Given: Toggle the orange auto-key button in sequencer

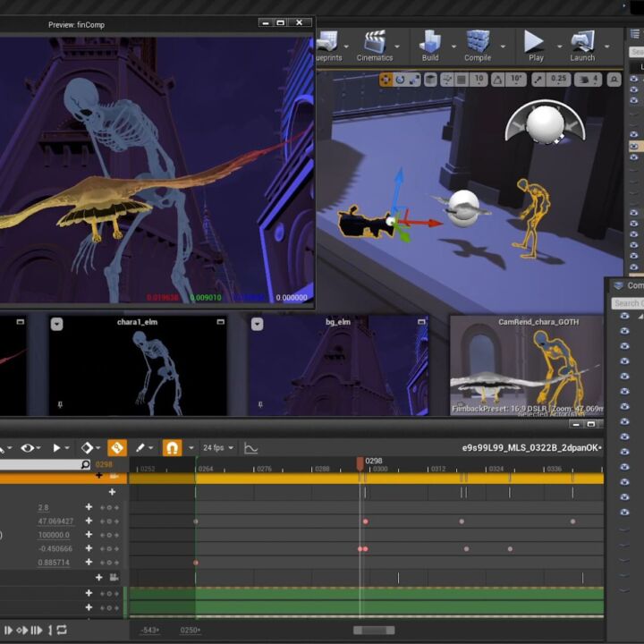Looking at the screenshot, I should point(116,447).
